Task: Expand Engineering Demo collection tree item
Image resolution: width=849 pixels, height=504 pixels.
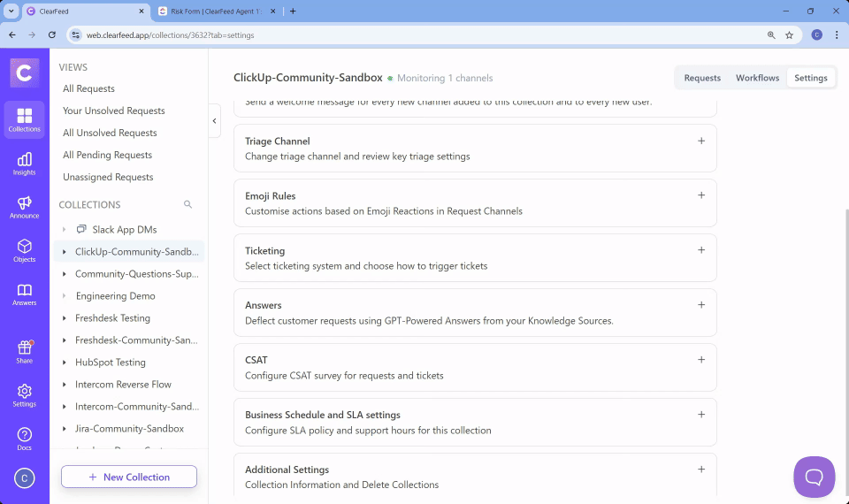Action: 65,296
